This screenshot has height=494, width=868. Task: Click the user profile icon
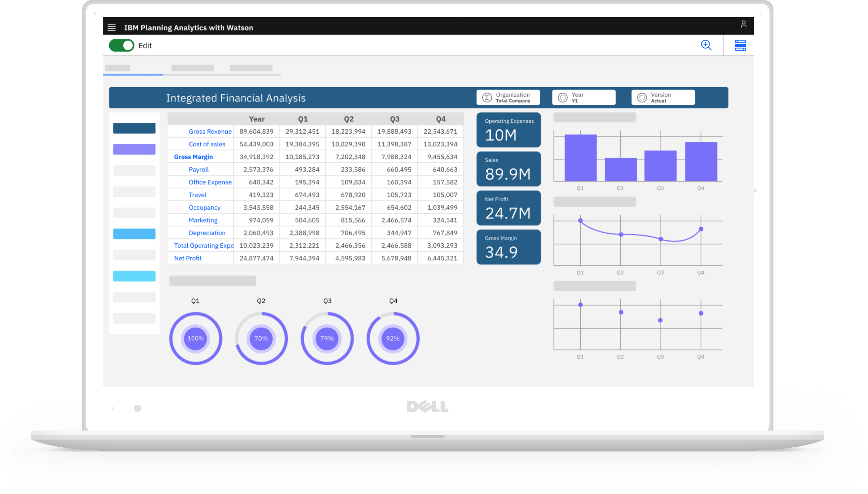click(743, 24)
